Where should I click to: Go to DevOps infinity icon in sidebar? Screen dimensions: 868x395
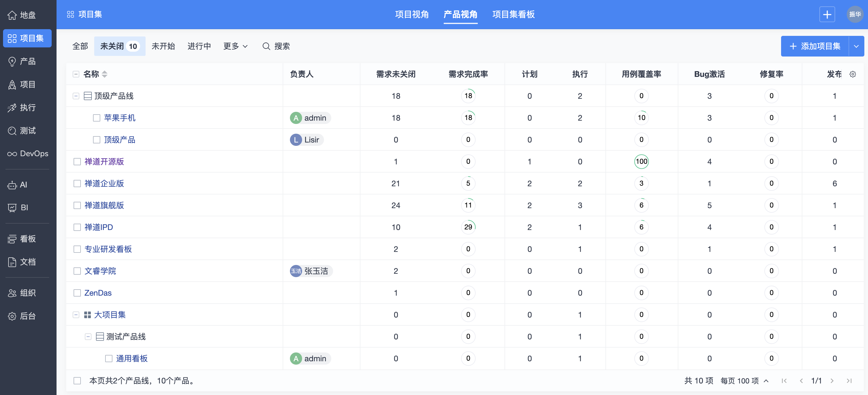pos(12,154)
